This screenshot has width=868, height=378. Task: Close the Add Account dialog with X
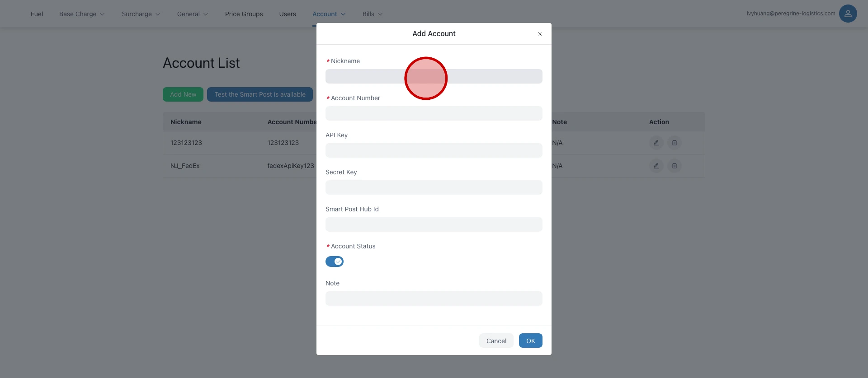539,34
